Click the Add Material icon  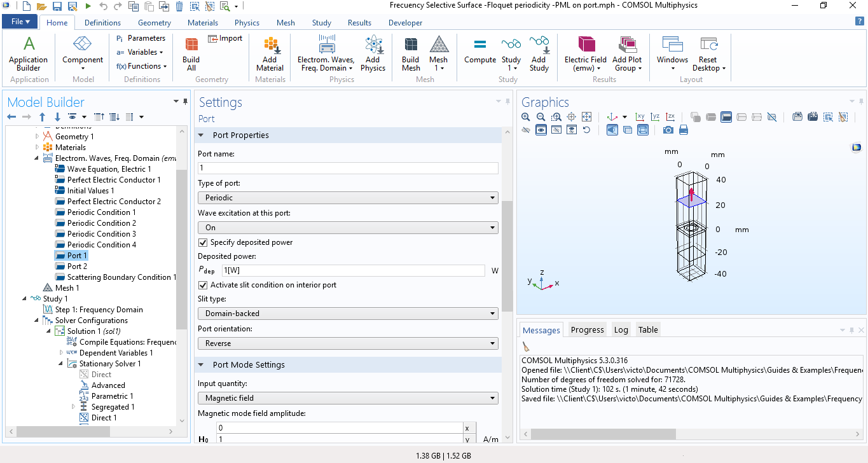click(x=270, y=51)
